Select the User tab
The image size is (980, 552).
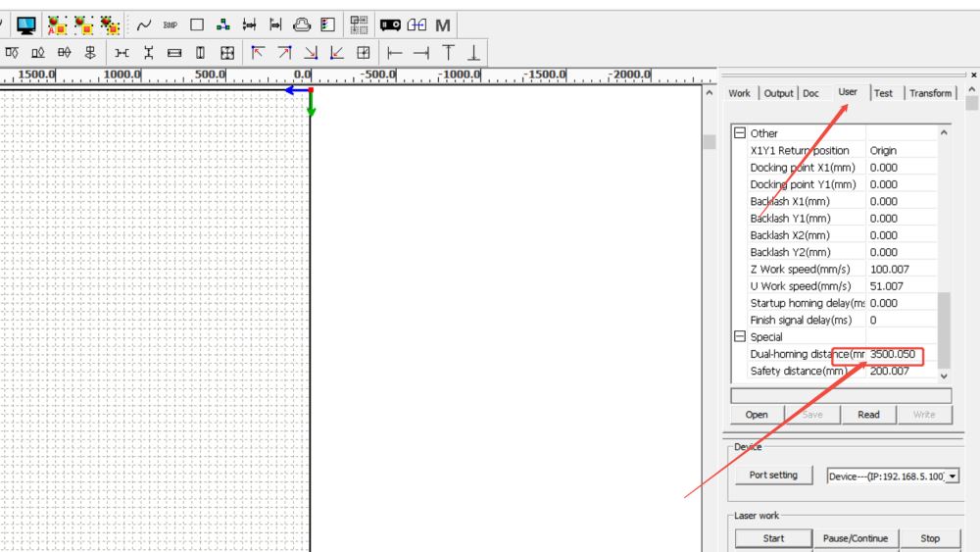tap(848, 92)
